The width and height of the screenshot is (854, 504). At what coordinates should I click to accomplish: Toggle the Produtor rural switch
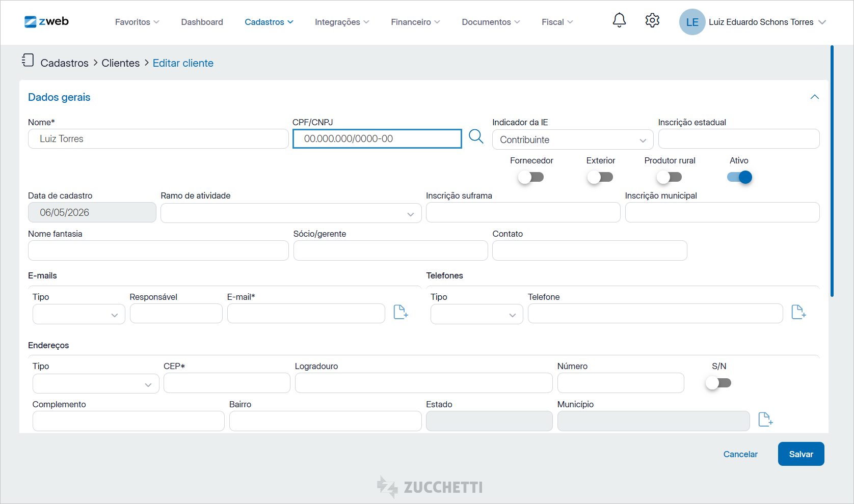[669, 177]
